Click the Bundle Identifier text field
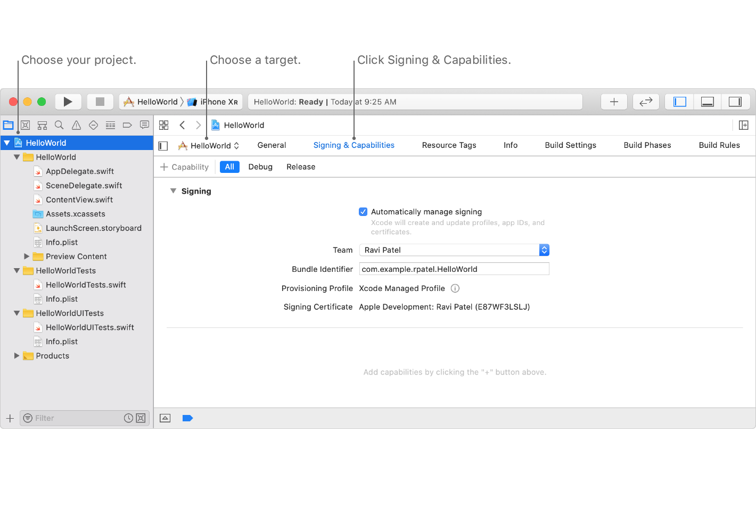 [x=454, y=269]
